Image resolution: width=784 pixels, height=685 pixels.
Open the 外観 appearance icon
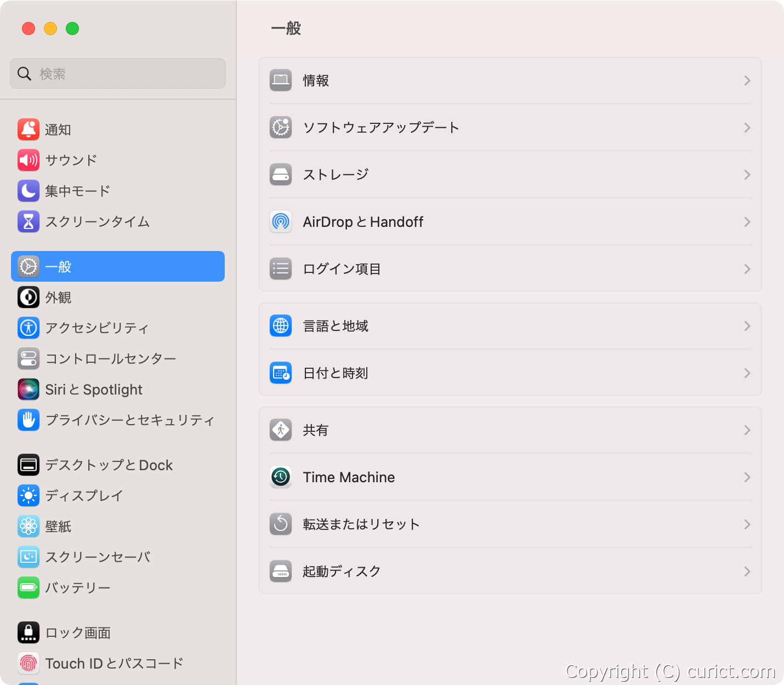coord(29,297)
